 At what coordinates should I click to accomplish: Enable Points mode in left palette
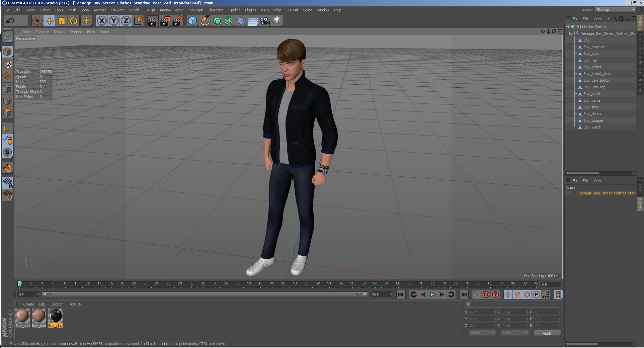(x=7, y=89)
